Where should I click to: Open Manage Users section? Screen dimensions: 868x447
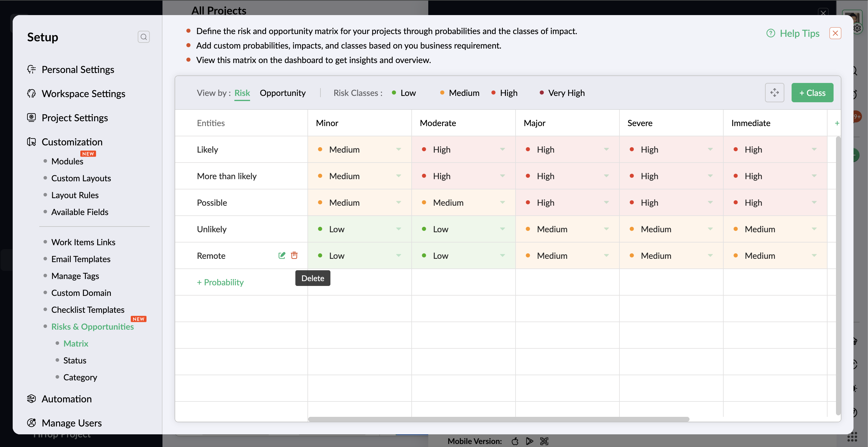[72, 423]
